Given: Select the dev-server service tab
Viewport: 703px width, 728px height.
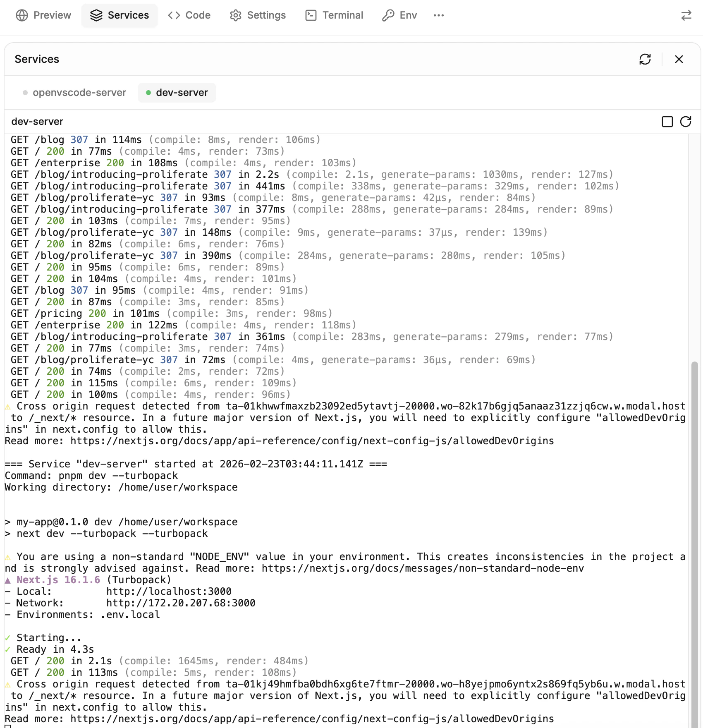Looking at the screenshot, I should [x=177, y=92].
